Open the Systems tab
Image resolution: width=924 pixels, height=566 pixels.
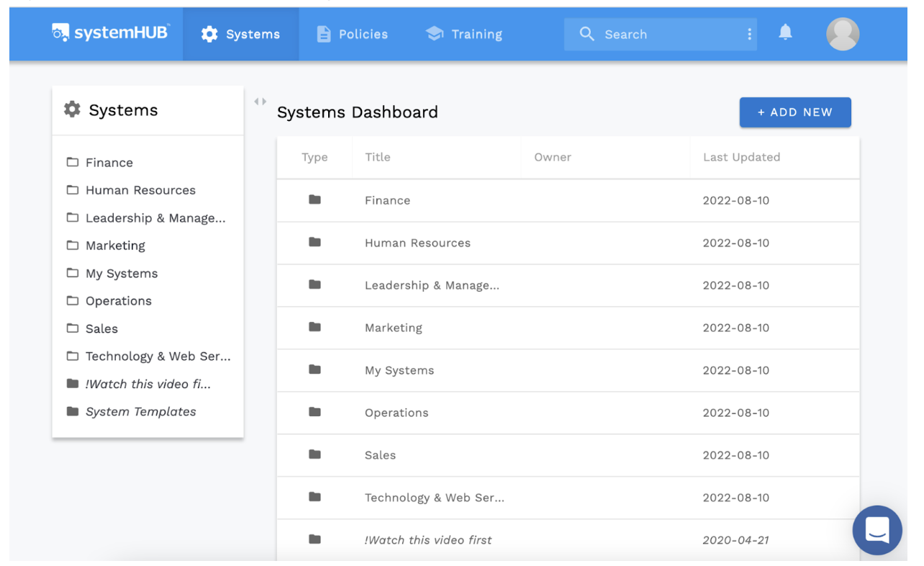240,34
